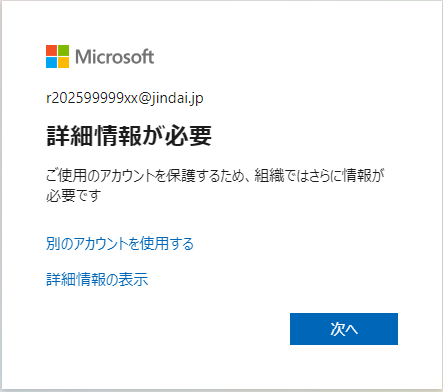Click the blue 次へ button
Screen dimensions: 443x392
pyautogui.click(x=344, y=329)
